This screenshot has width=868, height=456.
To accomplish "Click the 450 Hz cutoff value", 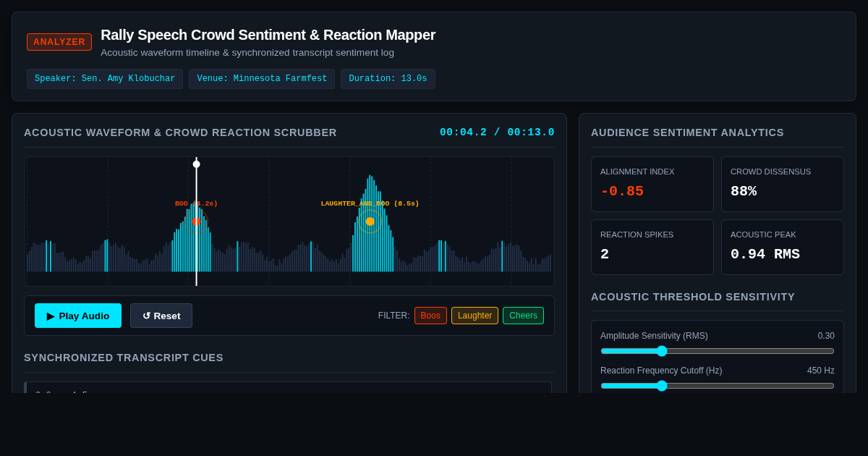I will click(821, 371).
